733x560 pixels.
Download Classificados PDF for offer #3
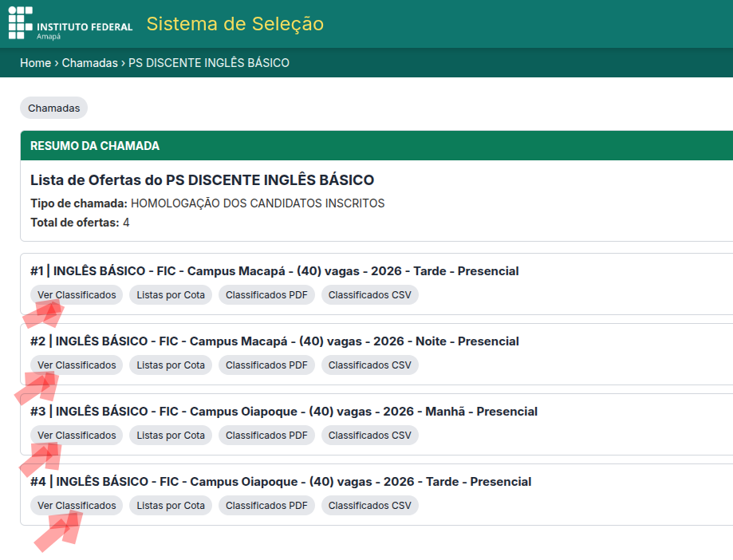pos(266,436)
